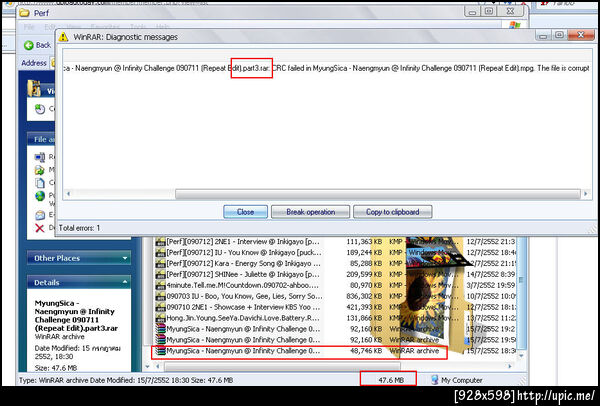Click the Address label in Perf window

pos(34,63)
